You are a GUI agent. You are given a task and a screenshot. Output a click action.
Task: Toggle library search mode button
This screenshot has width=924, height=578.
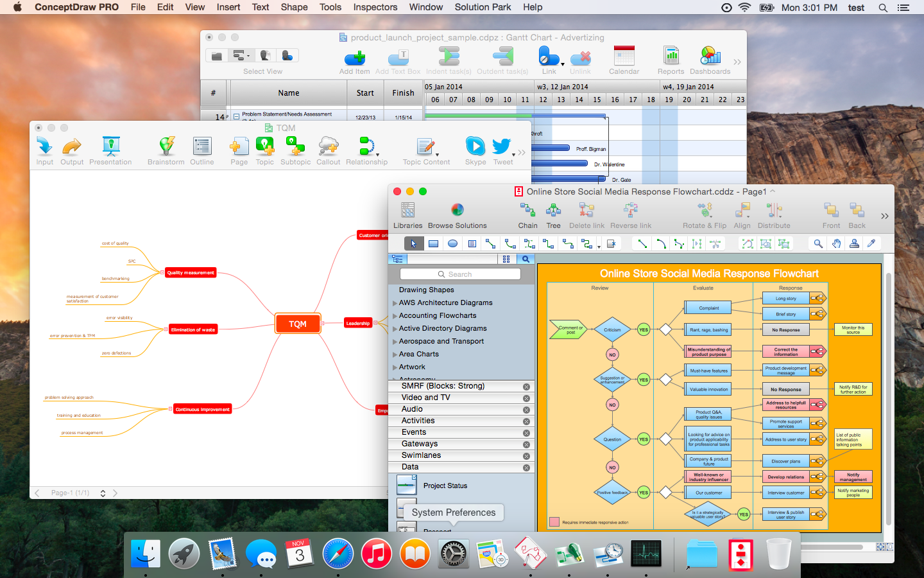click(x=526, y=259)
